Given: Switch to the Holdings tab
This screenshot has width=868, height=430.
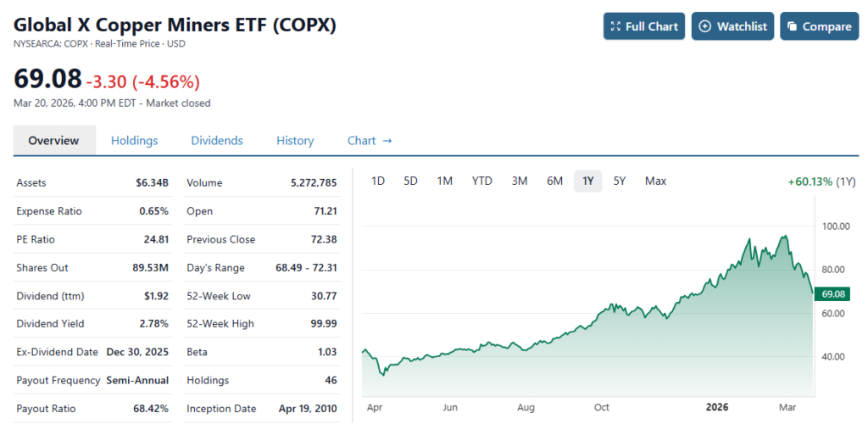Looking at the screenshot, I should (x=135, y=141).
